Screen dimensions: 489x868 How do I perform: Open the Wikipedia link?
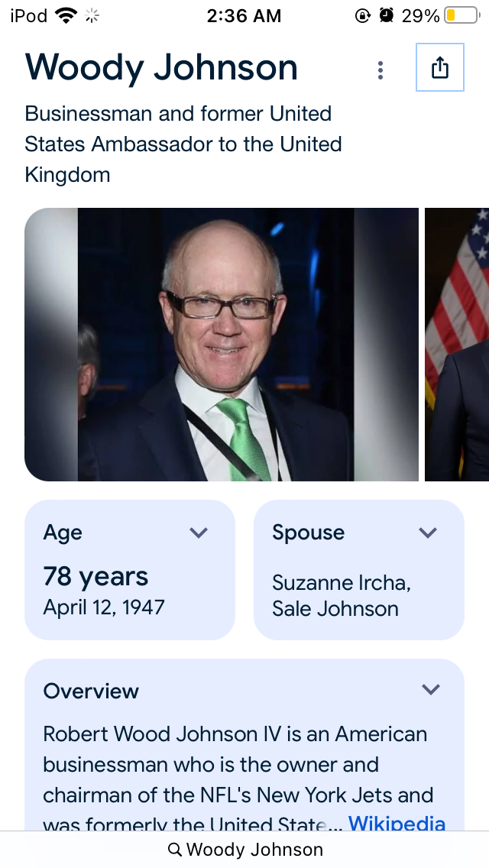point(397,823)
